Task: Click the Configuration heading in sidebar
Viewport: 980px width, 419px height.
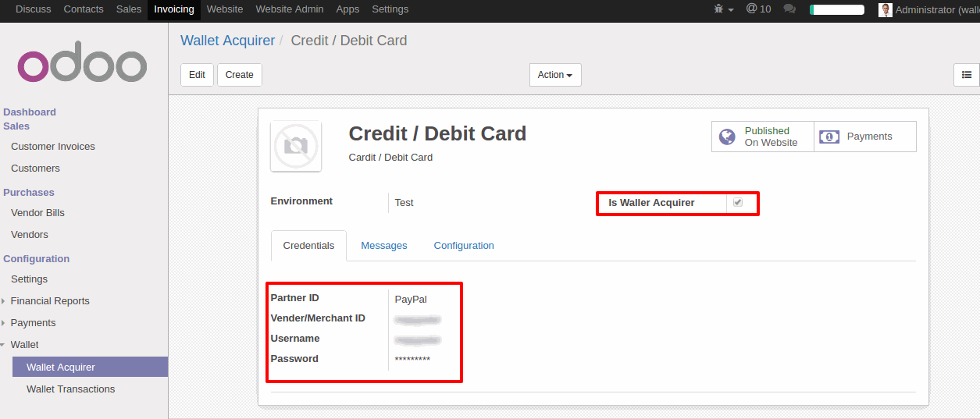Action: pos(37,259)
